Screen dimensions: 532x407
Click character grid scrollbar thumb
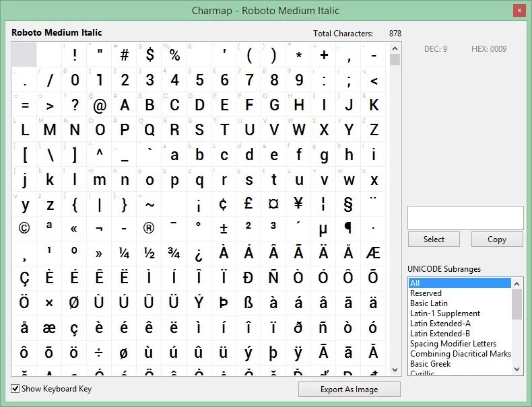pyautogui.click(x=395, y=60)
